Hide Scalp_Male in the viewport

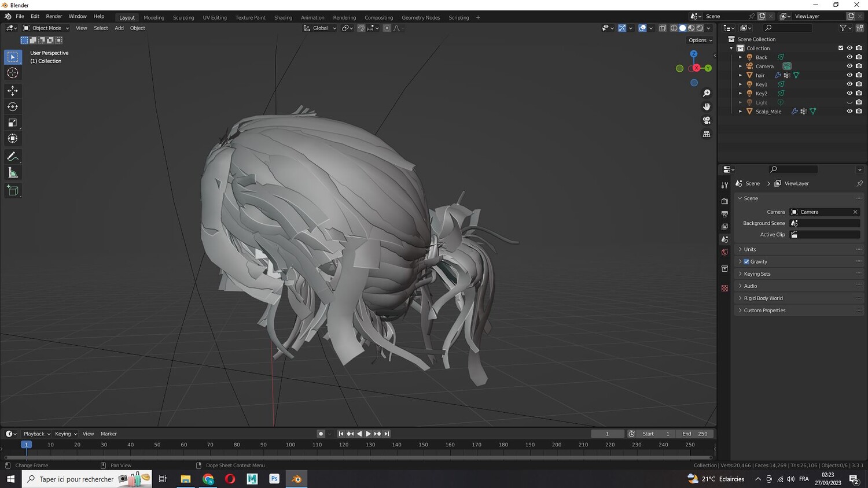point(849,111)
